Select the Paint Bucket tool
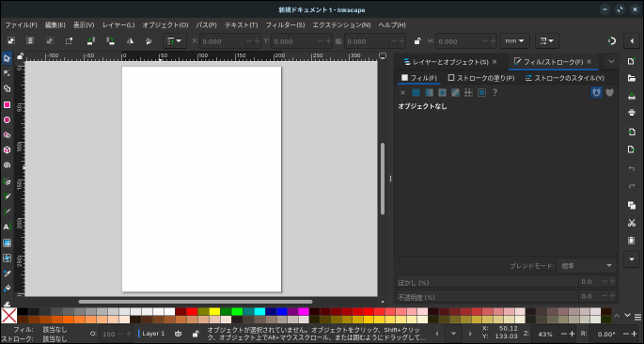This screenshot has height=344, width=644. coord(7,289)
